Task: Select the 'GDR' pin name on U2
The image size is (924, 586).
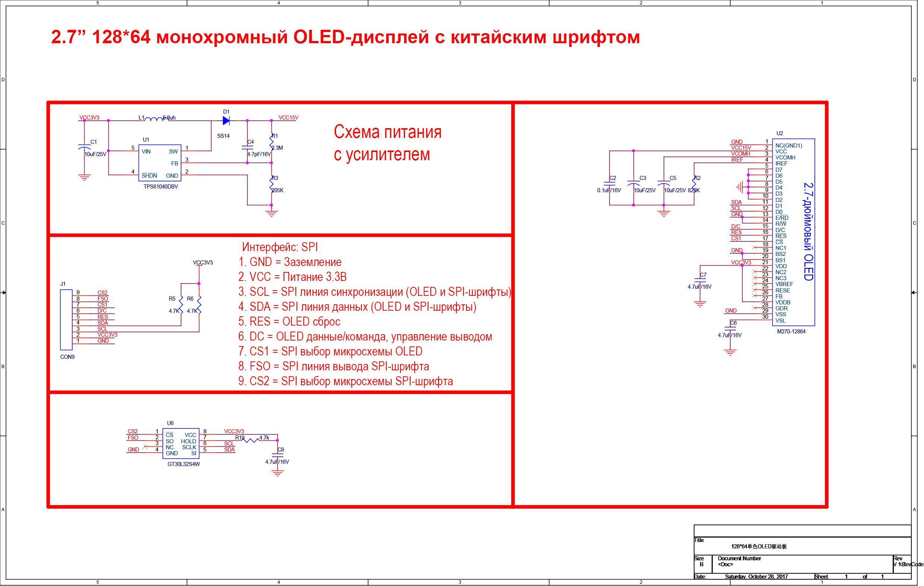Action: click(x=781, y=308)
